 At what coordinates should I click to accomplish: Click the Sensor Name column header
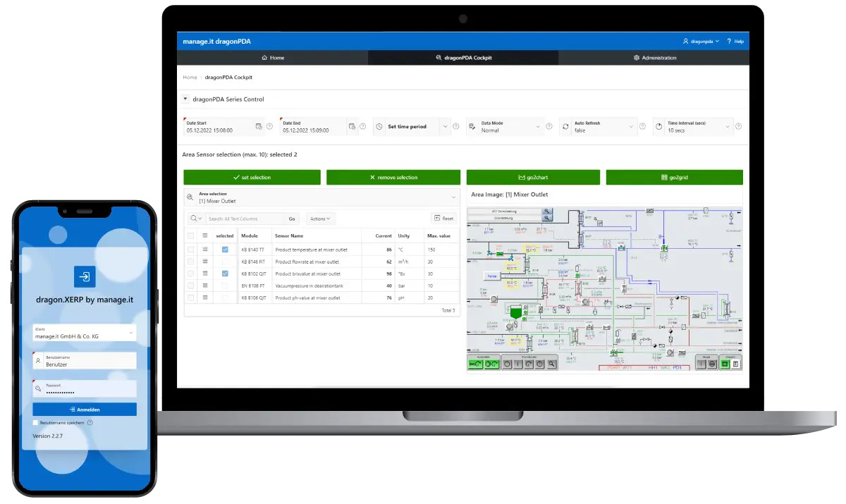[289, 236]
